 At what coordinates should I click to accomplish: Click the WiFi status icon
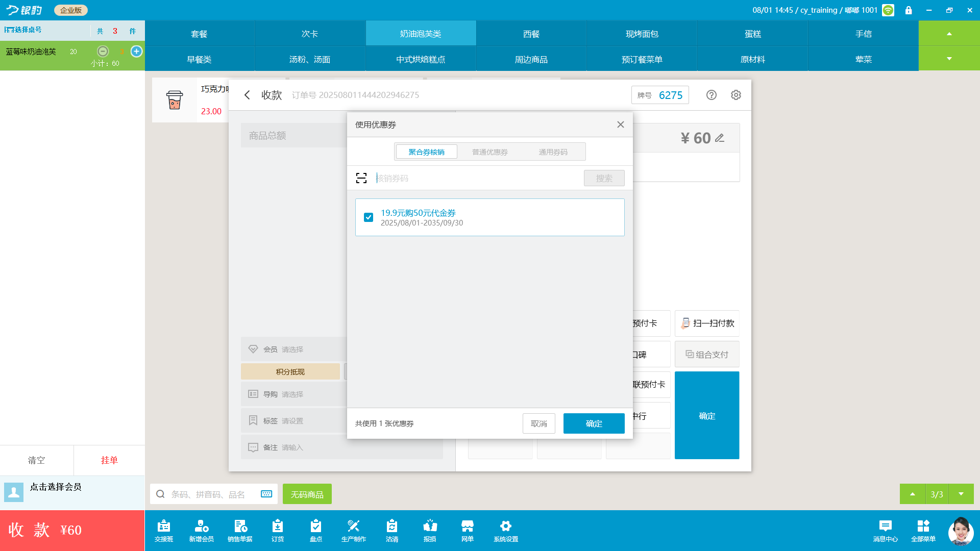click(888, 10)
